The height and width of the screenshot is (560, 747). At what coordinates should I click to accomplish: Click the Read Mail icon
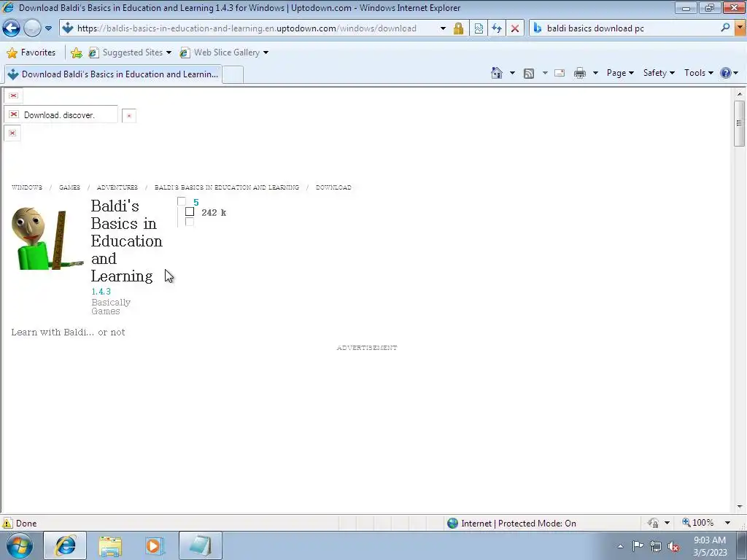560,73
